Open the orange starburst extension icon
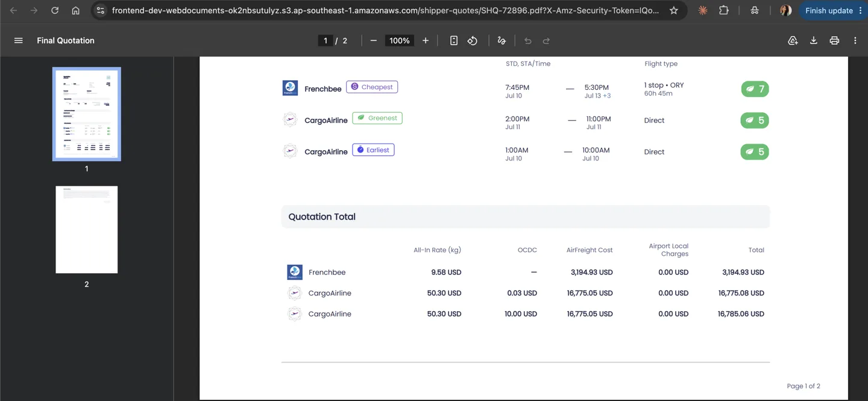This screenshot has height=401, width=868. [x=703, y=10]
